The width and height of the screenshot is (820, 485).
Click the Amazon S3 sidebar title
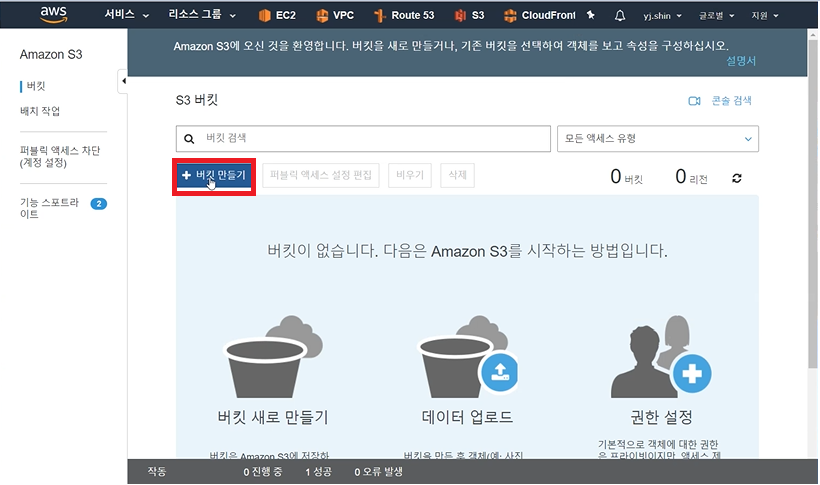[51, 54]
